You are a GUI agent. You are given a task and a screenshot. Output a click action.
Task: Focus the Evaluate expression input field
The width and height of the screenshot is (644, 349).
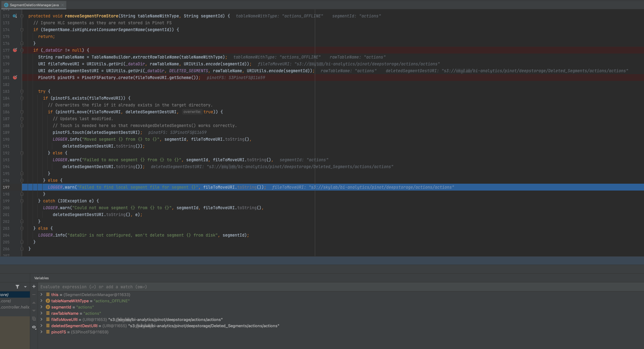pos(187,287)
